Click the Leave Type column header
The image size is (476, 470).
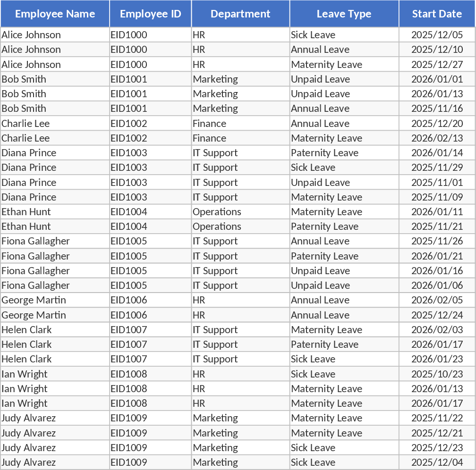[344, 14]
